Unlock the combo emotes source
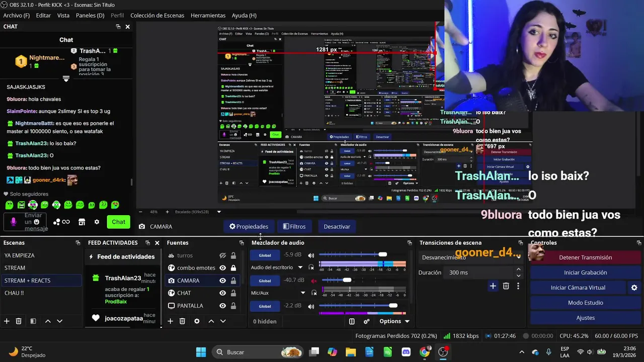 click(233, 268)
